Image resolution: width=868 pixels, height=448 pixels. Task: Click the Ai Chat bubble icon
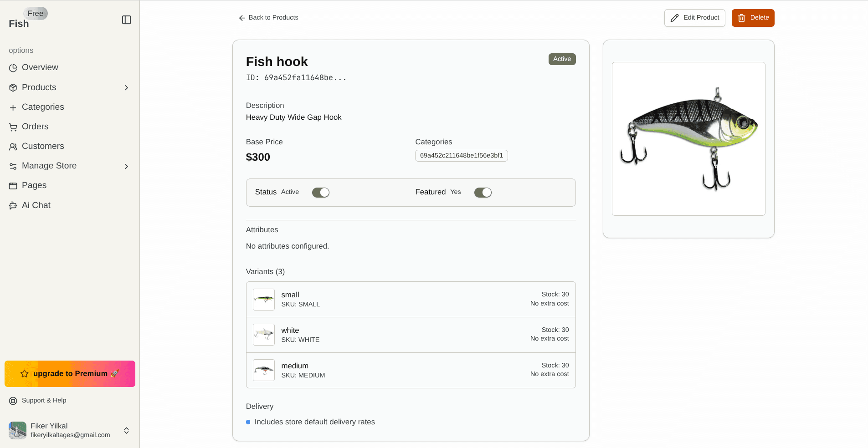[x=13, y=205]
